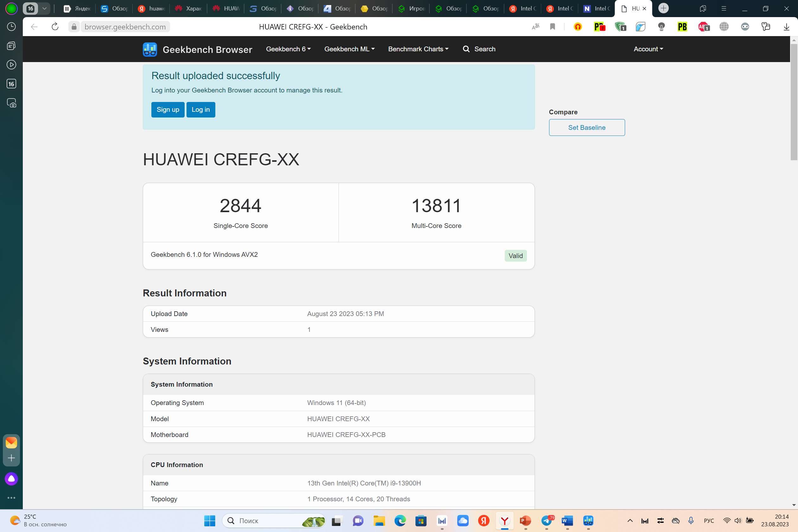
Task: Click 'HUAWEI CREFG-XX-PCB' motherboard value
Action: click(346, 434)
